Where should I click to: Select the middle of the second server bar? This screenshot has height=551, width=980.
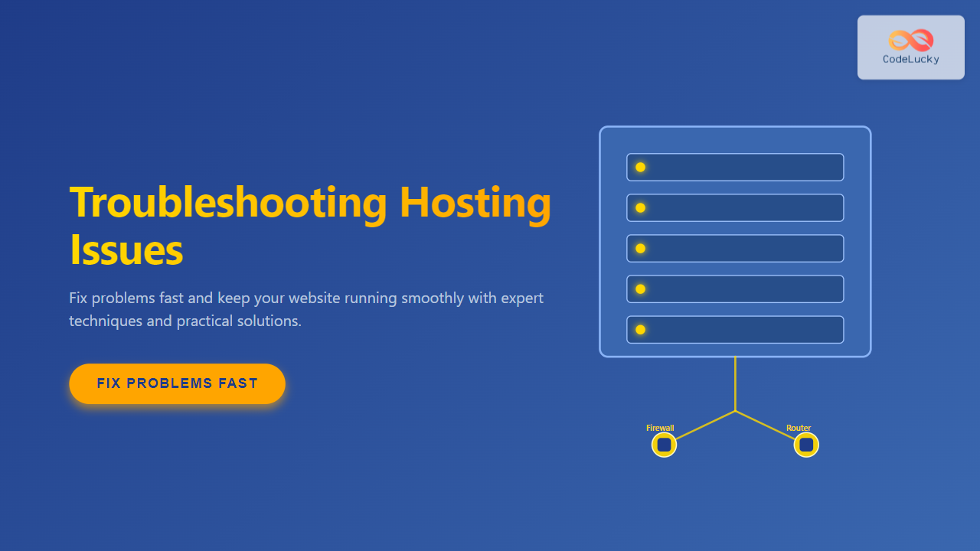click(x=735, y=208)
